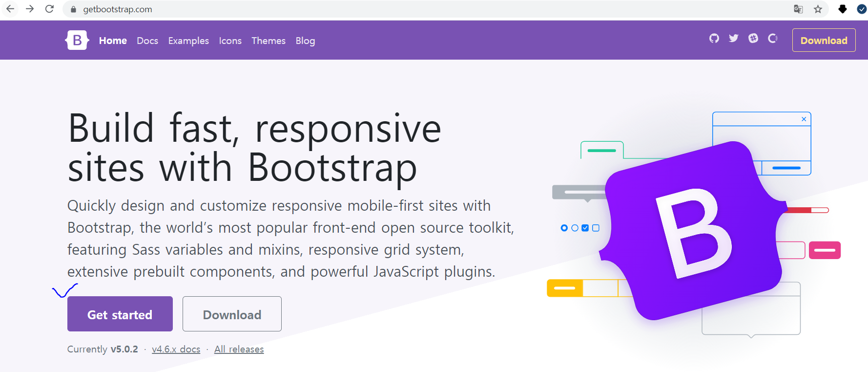Click the blue checkmark extension icon
This screenshot has width=868, height=372.
862,9
